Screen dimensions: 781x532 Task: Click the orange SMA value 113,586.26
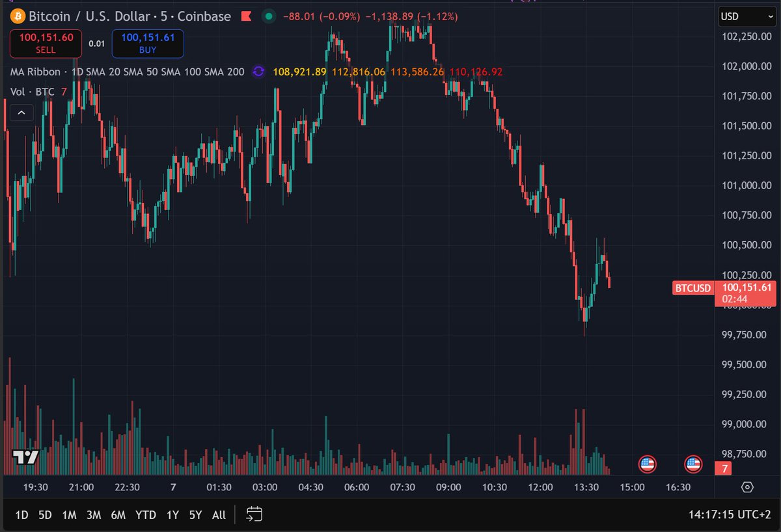[x=418, y=72]
